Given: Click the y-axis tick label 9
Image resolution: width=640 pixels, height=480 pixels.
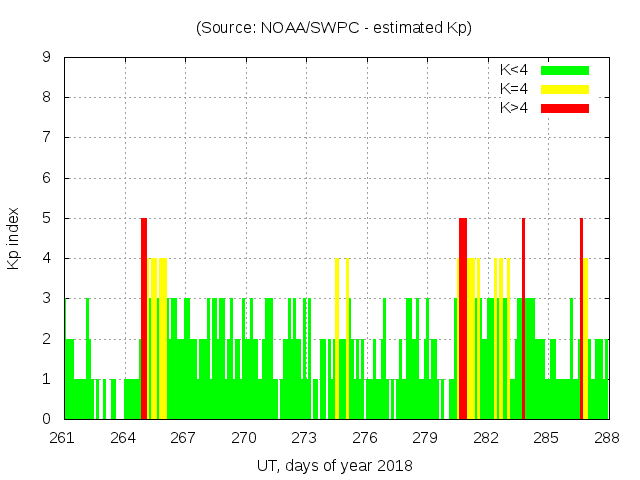Looking at the screenshot, I should (47, 58).
